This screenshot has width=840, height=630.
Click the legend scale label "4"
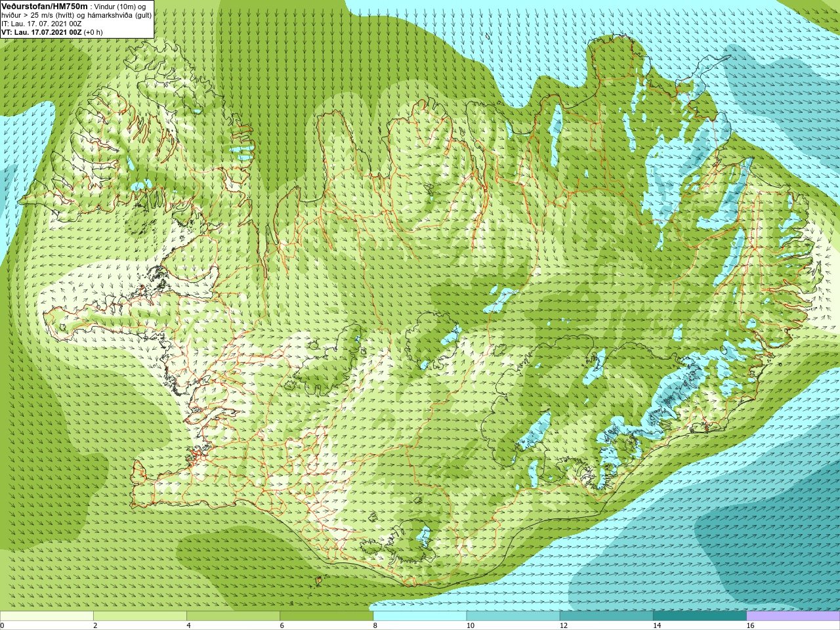(188, 625)
